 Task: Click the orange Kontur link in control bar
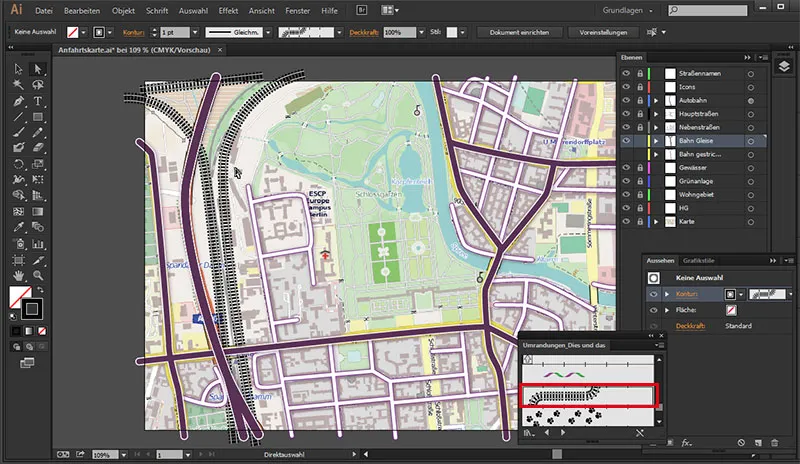[x=134, y=32]
